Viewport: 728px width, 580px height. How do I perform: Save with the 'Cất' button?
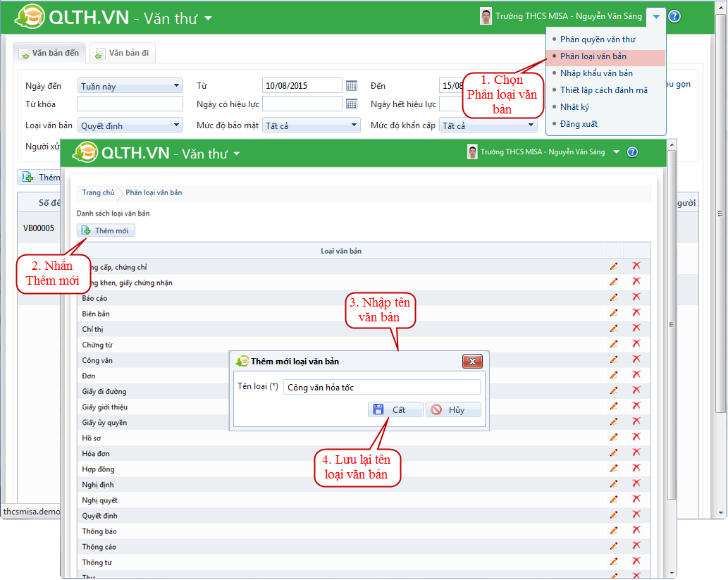(395, 409)
